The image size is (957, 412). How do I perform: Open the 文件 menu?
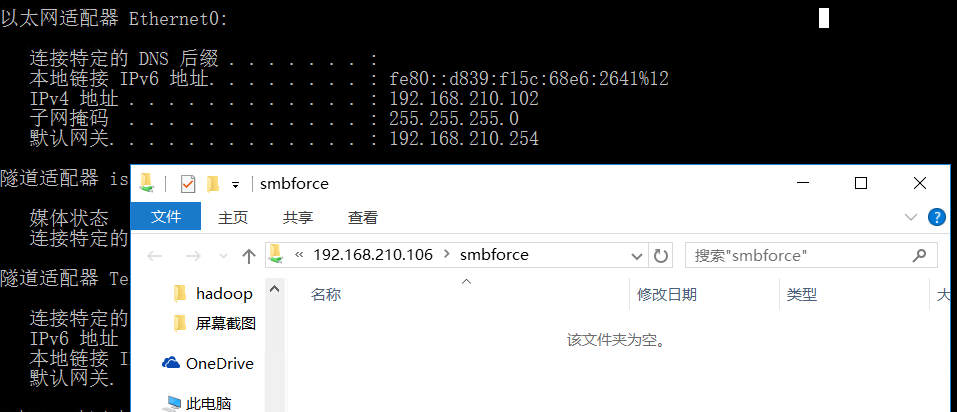point(166,217)
